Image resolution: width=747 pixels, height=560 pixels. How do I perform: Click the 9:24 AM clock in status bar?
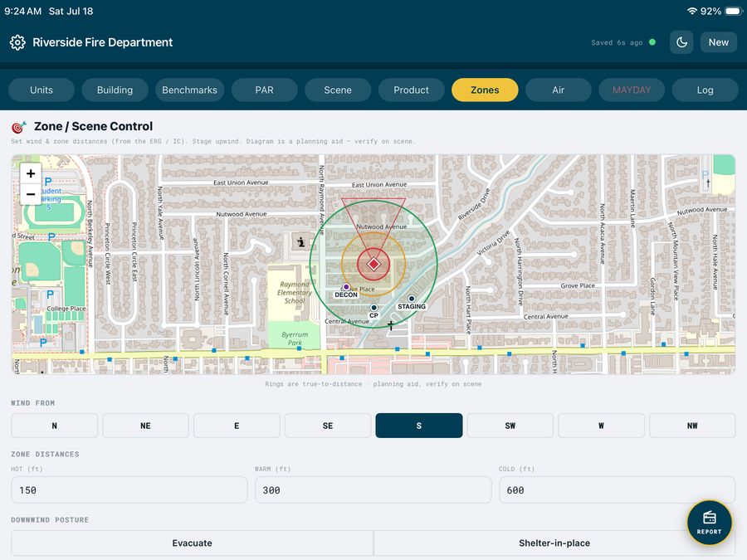pyautogui.click(x=23, y=11)
